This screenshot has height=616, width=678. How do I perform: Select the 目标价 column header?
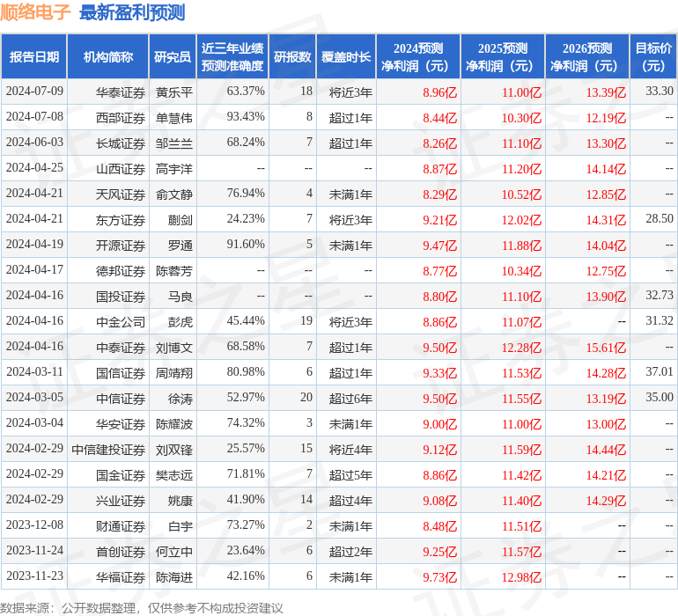click(653, 56)
